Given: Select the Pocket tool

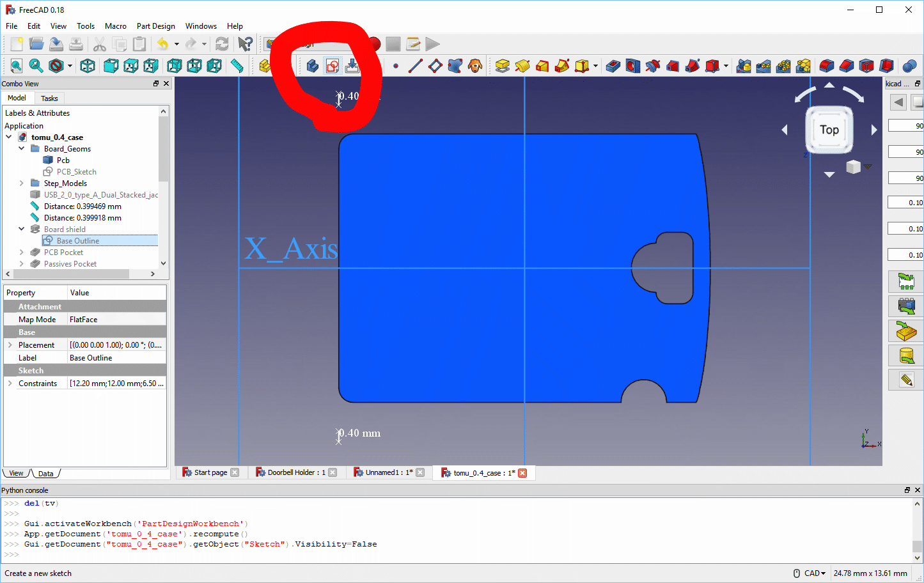Looking at the screenshot, I should pos(613,66).
